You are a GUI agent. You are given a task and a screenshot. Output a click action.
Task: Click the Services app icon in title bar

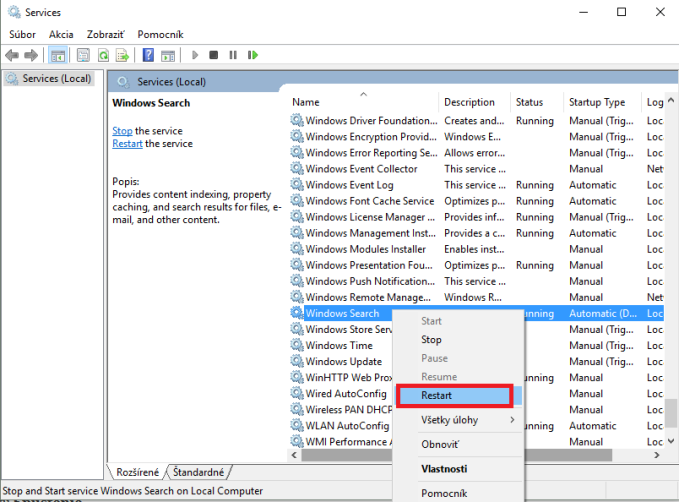click(14, 12)
